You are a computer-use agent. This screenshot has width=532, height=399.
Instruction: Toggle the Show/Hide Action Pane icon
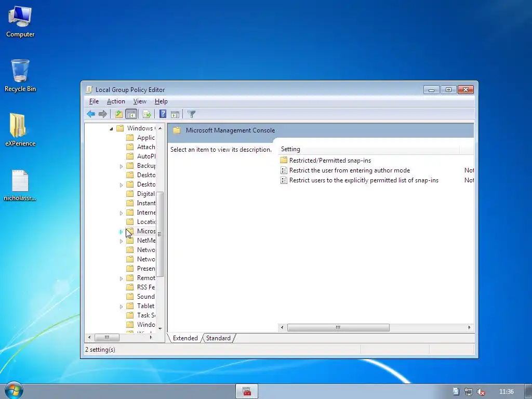(175, 114)
